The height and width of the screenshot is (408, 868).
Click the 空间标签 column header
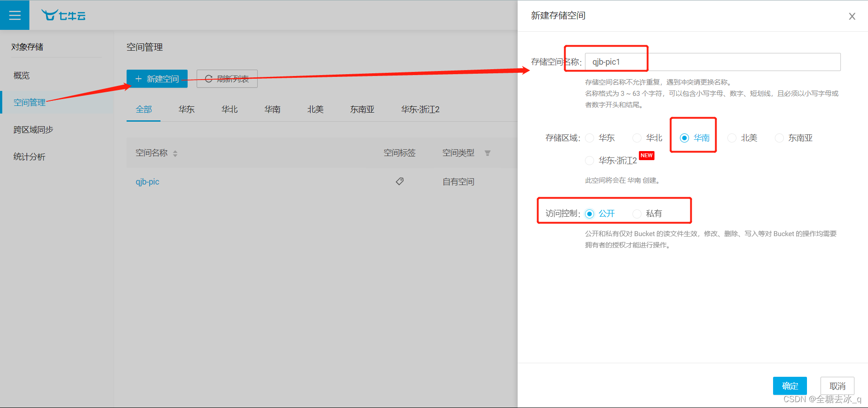(x=400, y=153)
